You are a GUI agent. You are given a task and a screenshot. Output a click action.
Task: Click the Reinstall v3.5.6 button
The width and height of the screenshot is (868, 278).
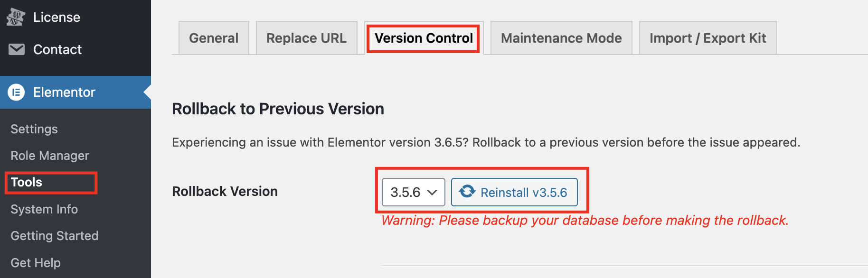click(514, 192)
